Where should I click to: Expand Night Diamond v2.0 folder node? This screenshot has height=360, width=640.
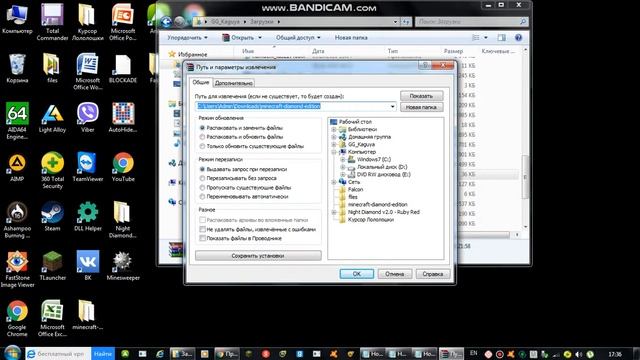(334, 212)
